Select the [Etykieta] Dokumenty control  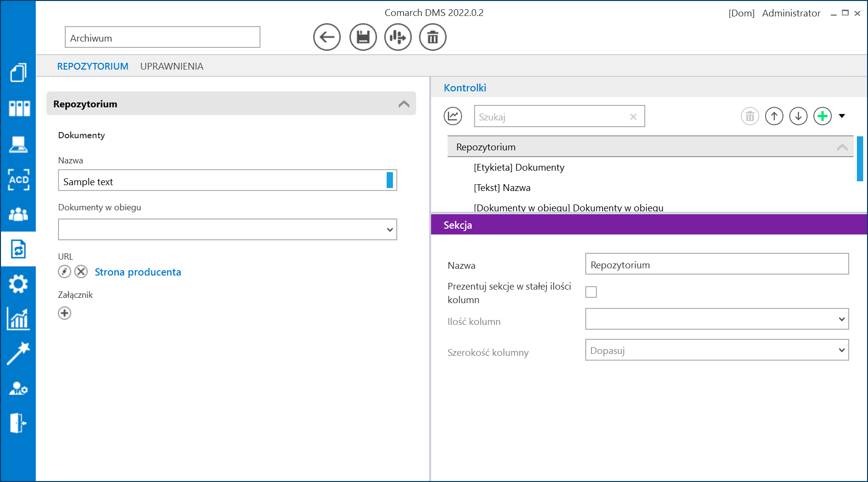coord(519,167)
